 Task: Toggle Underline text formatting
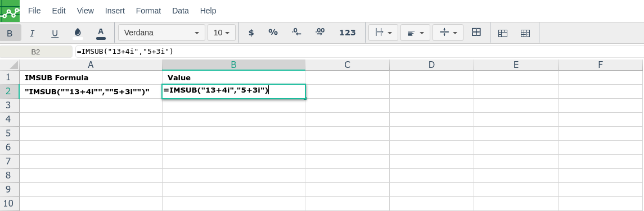(x=55, y=33)
